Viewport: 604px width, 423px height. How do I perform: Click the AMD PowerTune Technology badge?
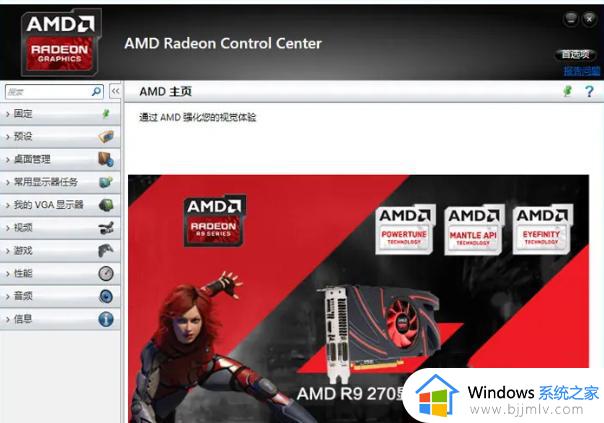click(404, 230)
